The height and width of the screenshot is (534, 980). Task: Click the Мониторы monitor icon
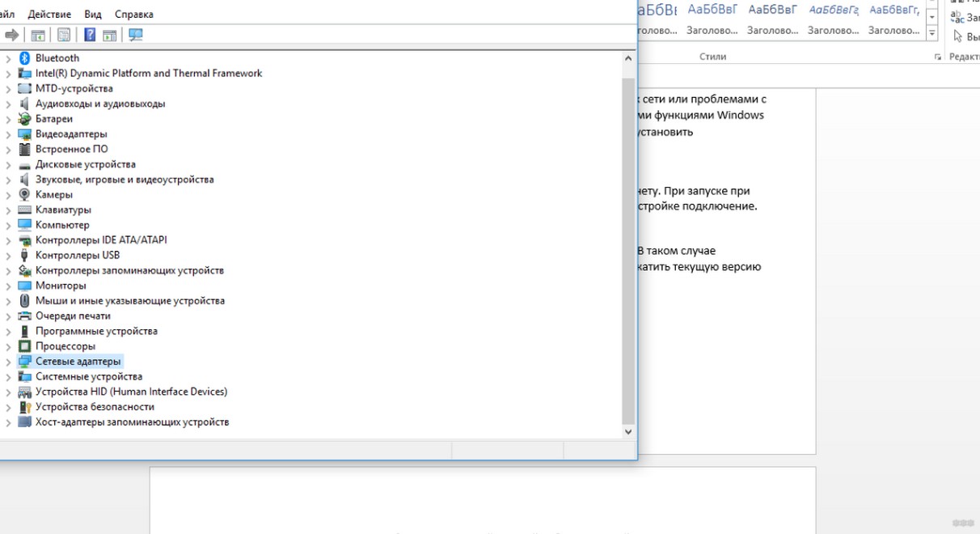pyautogui.click(x=24, y=286)
